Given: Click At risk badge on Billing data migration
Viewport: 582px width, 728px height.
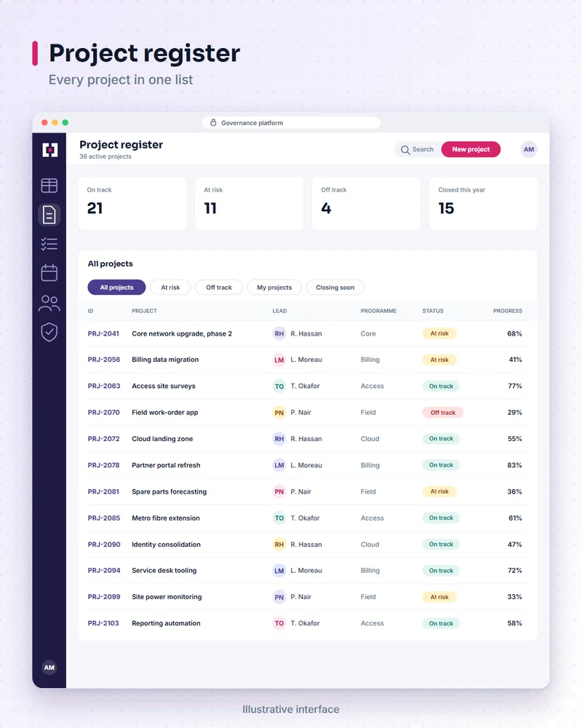Looking at the screenshot, I should tap(439, 360).
